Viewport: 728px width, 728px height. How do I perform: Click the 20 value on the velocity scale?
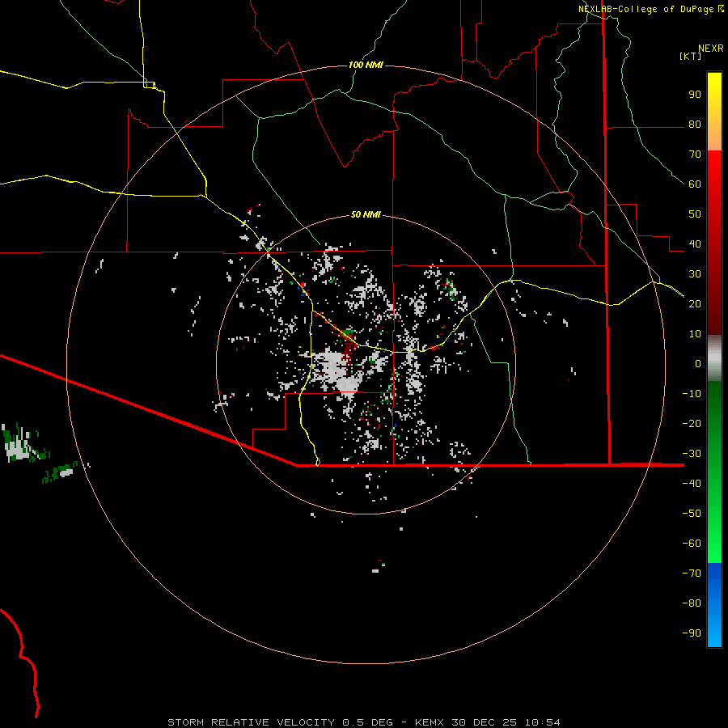(x=695, y=304)
